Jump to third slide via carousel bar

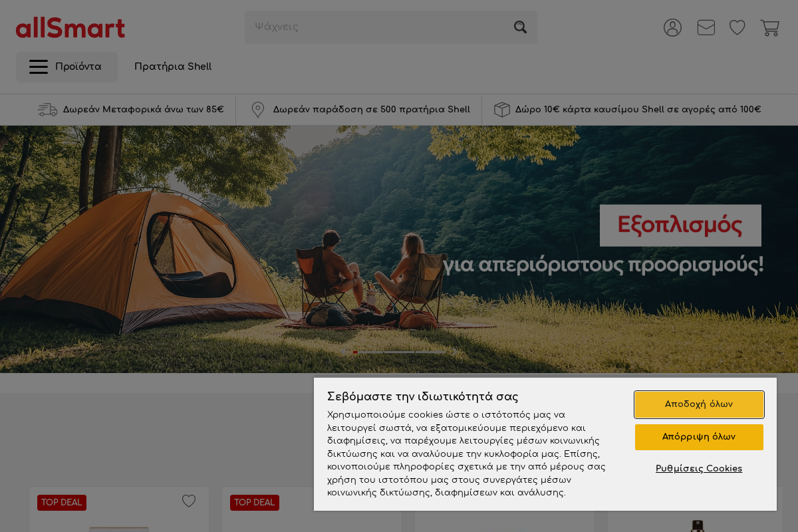(430, 352)
